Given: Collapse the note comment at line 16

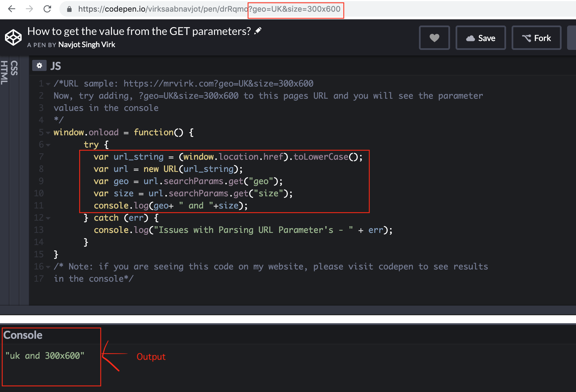Looking at the screenshot, I should (48, 267).
